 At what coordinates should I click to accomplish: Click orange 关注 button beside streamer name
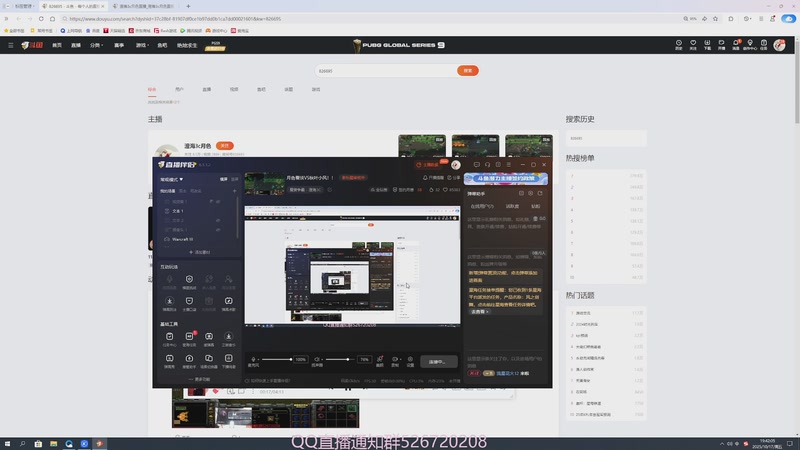pyautogui.click(x=224, y=146)
